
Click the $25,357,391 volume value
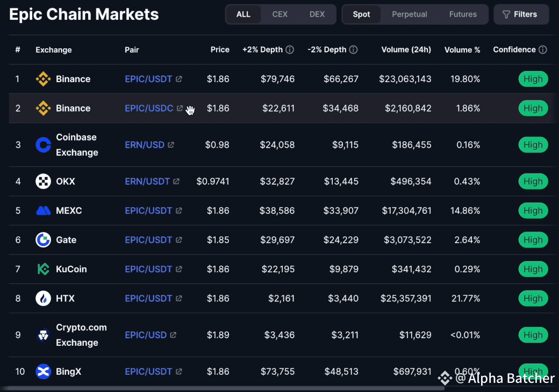point(406,299)
